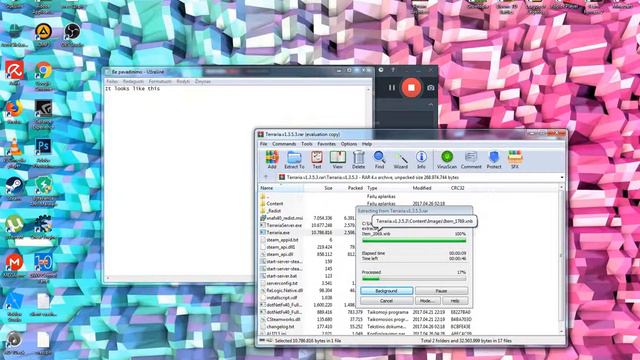The width and height of the screenshot is (640, 360).
Task: Open the Google Chrome desktop shortcut
Action: (x=43, y=76)
